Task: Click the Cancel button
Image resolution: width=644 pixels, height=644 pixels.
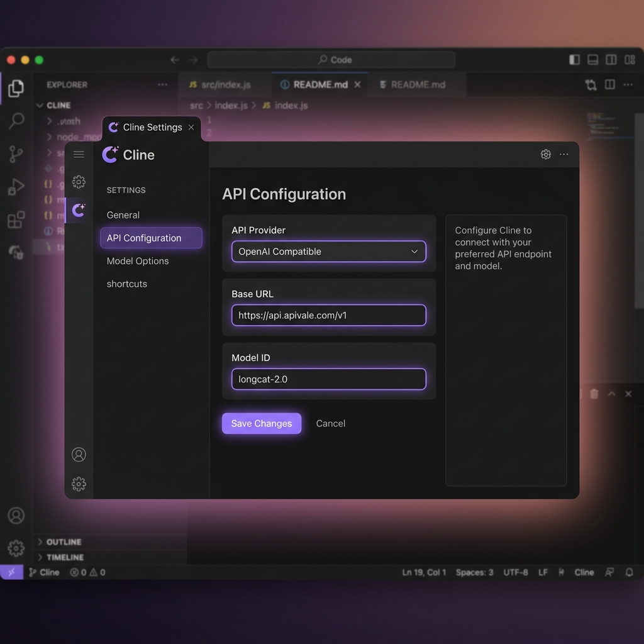Action: (331, 423)
